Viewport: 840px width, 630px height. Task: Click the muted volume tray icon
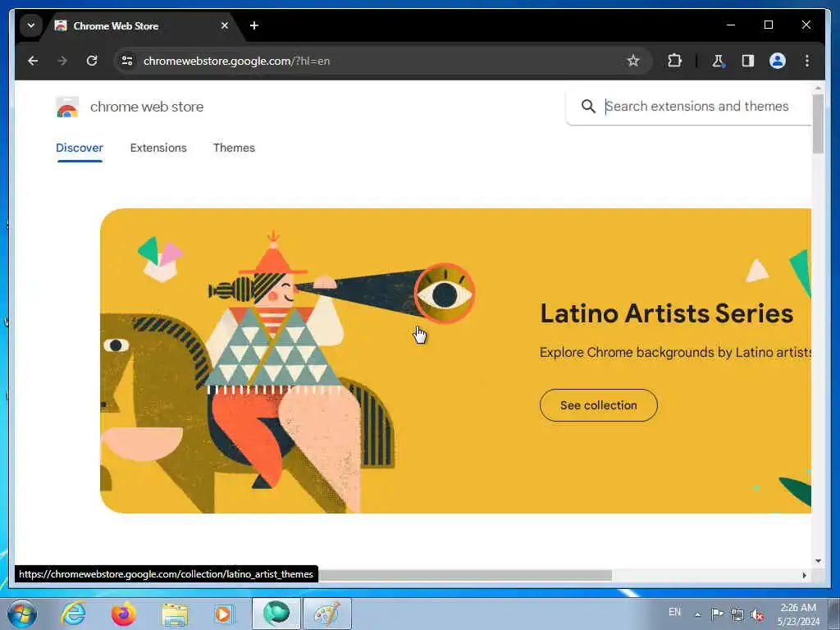tap(757, 615)
